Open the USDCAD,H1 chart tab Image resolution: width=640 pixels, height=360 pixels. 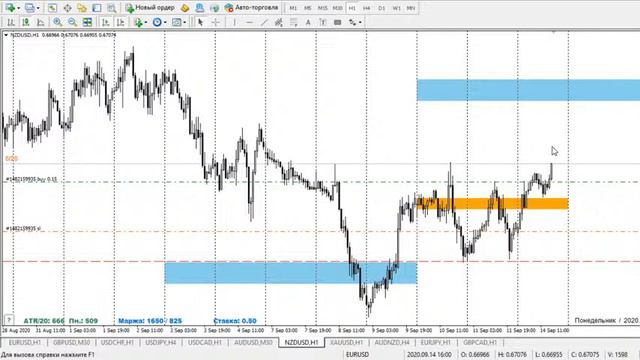[205, 342]
